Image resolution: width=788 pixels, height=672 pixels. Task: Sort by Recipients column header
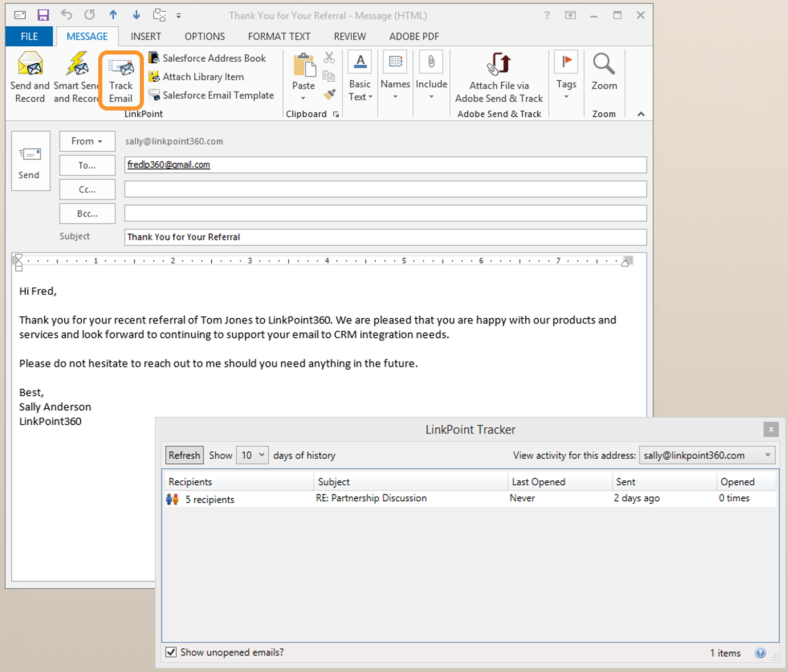click(239, 482)
